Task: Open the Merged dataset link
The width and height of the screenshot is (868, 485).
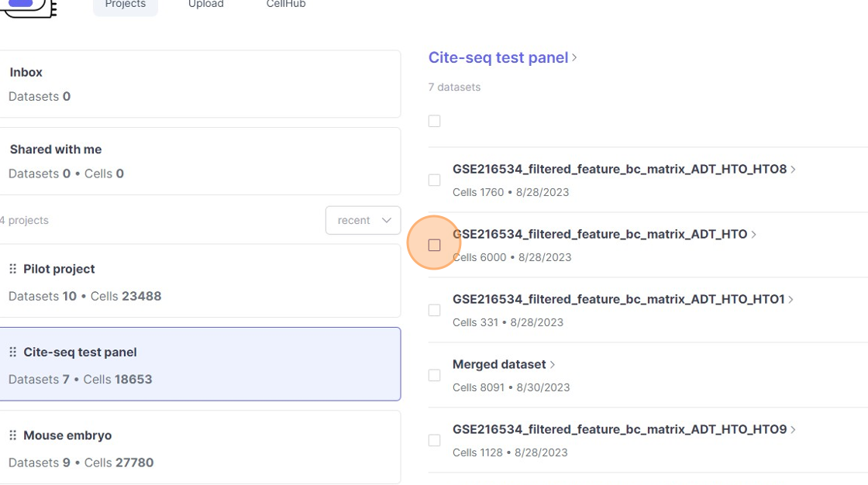Action: pyautogui.click(x=499, y=364)
